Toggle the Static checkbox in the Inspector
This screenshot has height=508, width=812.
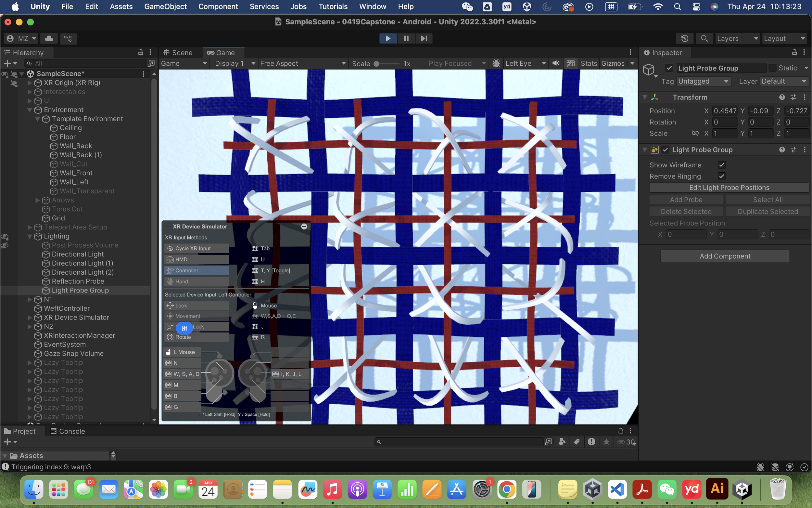point(773,68)
